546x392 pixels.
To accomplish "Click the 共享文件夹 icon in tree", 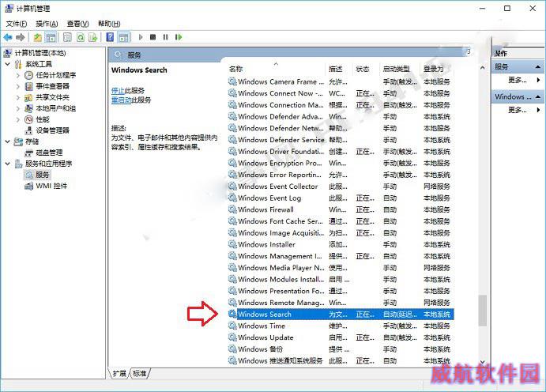I will pos(29,97).
